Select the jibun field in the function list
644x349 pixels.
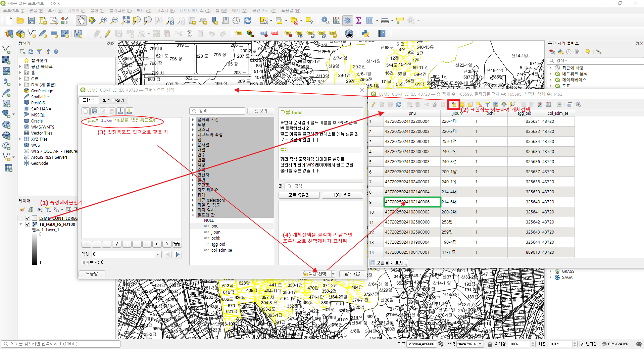pyautogui.click(x=216, y=232)
